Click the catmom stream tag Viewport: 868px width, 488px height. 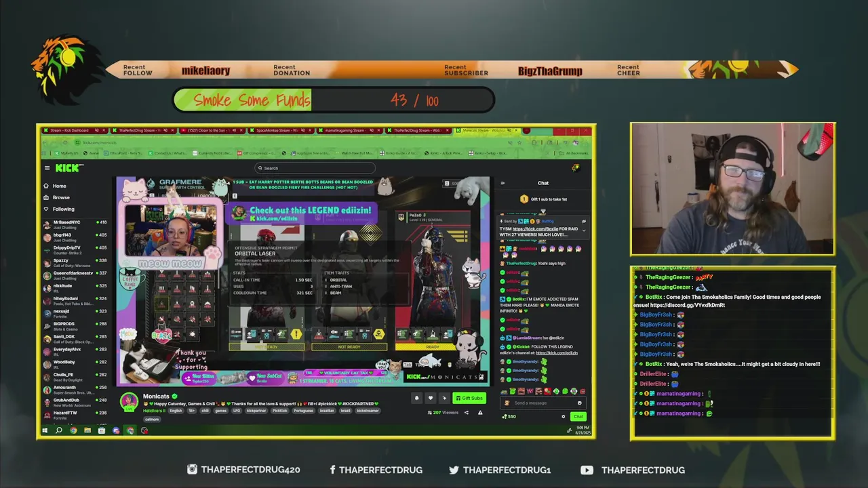(152, 419)
